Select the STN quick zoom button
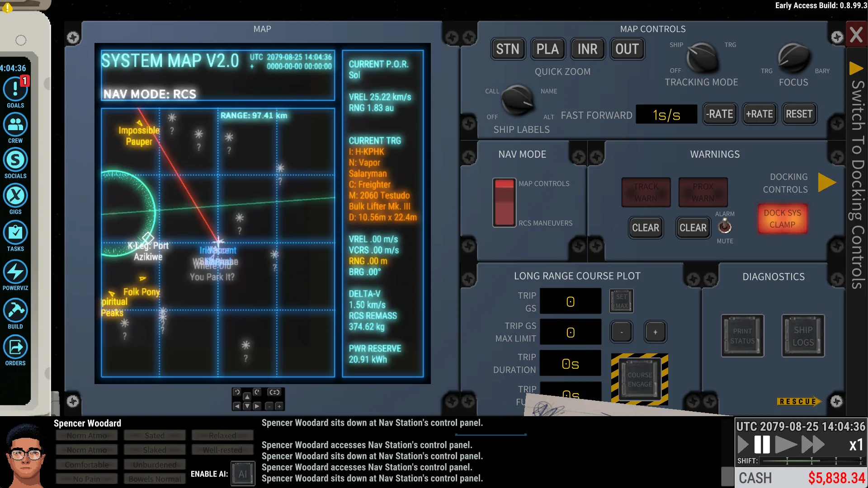868x488 pixels. click(508, 49)
